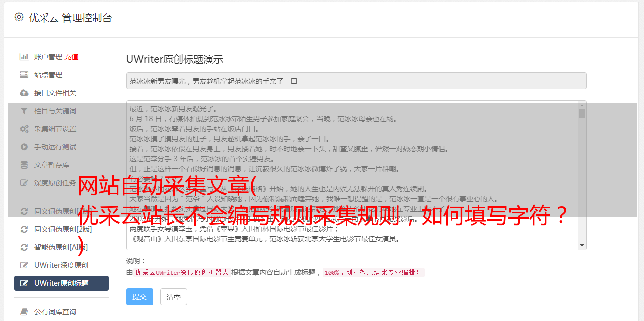
Task: Click the generated title field about 范冰冰新男友曝光
Action: click(356, 81)
